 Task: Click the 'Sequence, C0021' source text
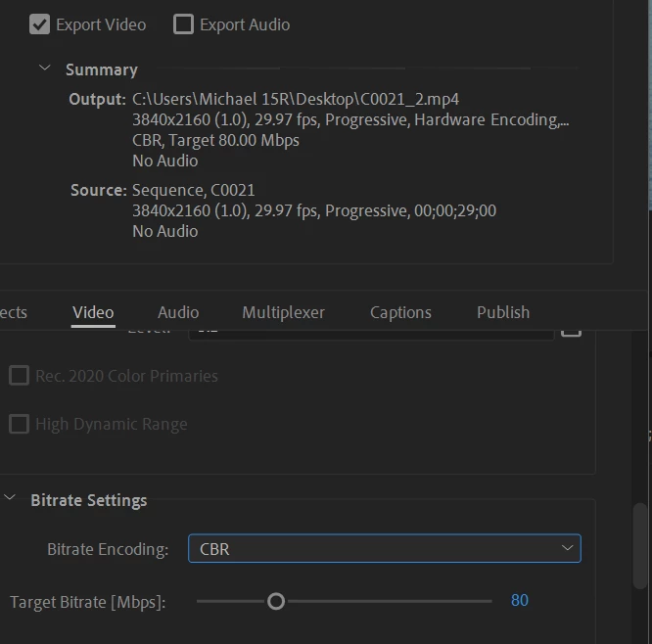tap(194, 191)
